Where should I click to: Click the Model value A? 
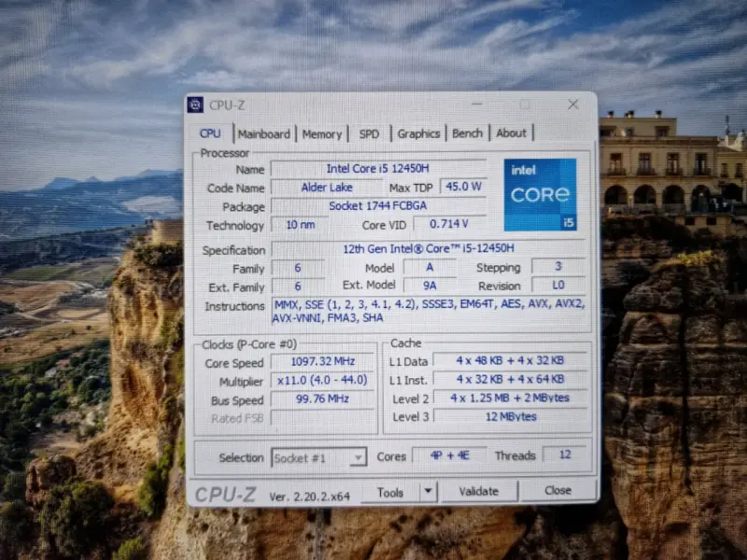click(x=430, y=267)
